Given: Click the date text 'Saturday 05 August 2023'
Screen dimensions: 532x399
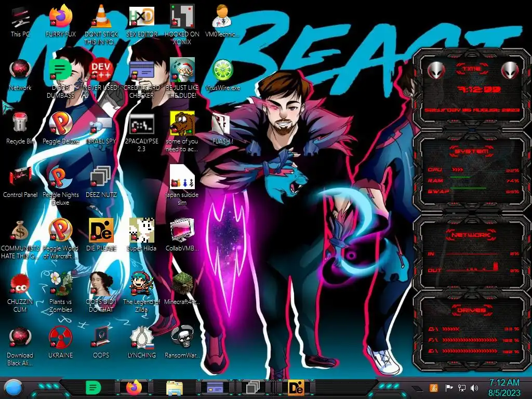Looking at the screenshot, I should 472,110.
